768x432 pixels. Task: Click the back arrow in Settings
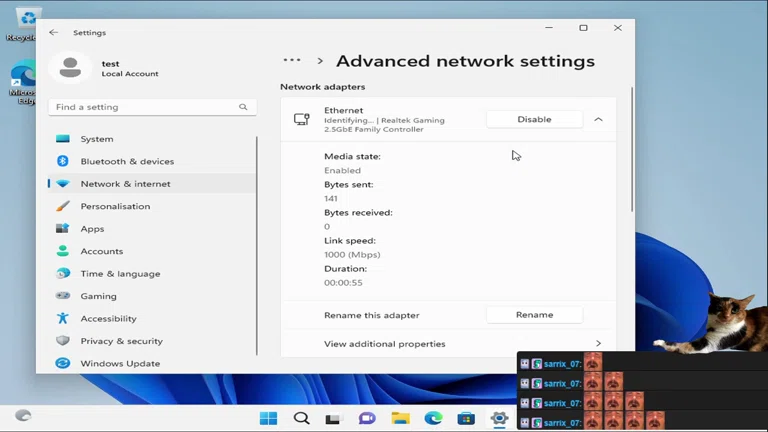(x=54, y=32)
